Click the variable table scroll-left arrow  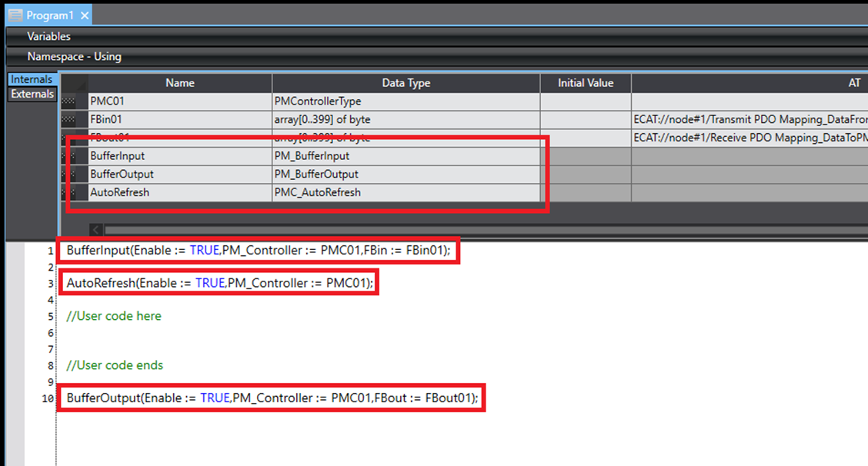pos(96,230)
